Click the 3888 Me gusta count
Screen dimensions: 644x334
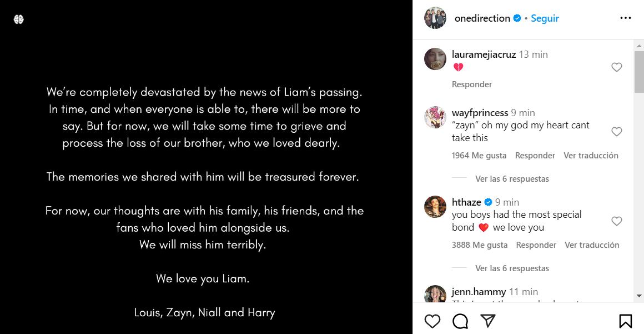[479, 245]
